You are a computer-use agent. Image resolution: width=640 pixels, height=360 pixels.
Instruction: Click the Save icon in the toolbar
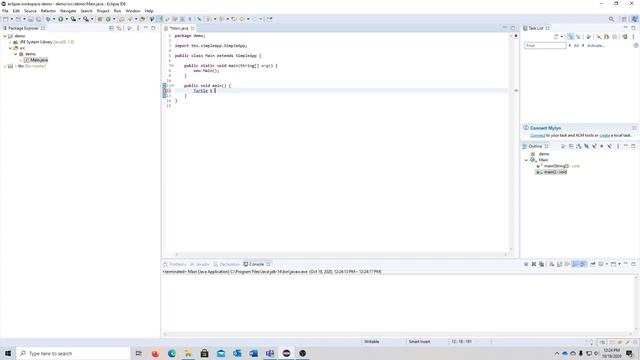30,19
